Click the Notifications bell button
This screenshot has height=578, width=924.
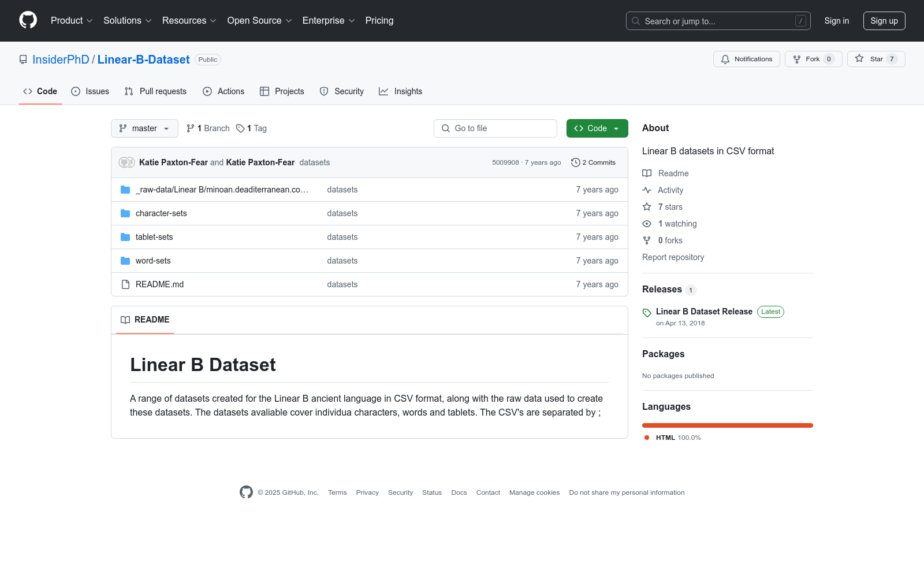747,59
